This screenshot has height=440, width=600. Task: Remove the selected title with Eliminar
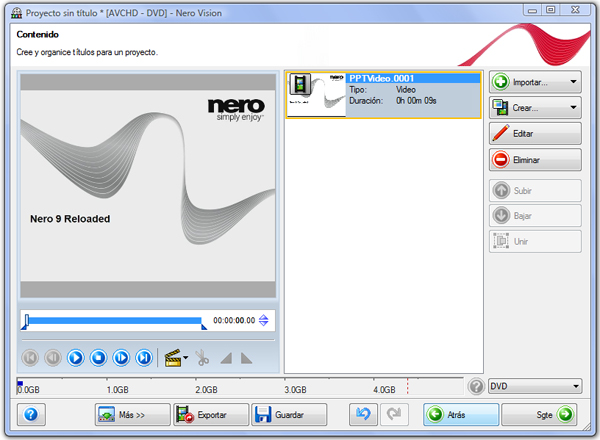(x=535, y=160)
